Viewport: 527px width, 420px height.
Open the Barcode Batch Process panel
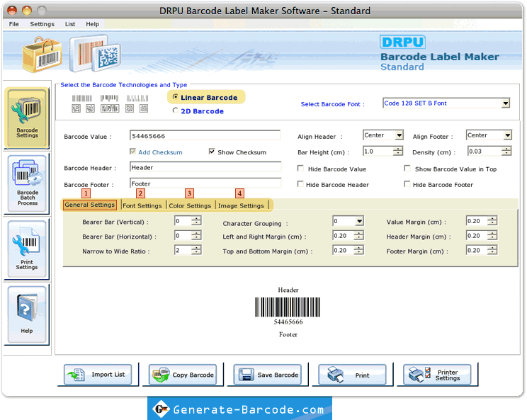(x=27, y=183)
